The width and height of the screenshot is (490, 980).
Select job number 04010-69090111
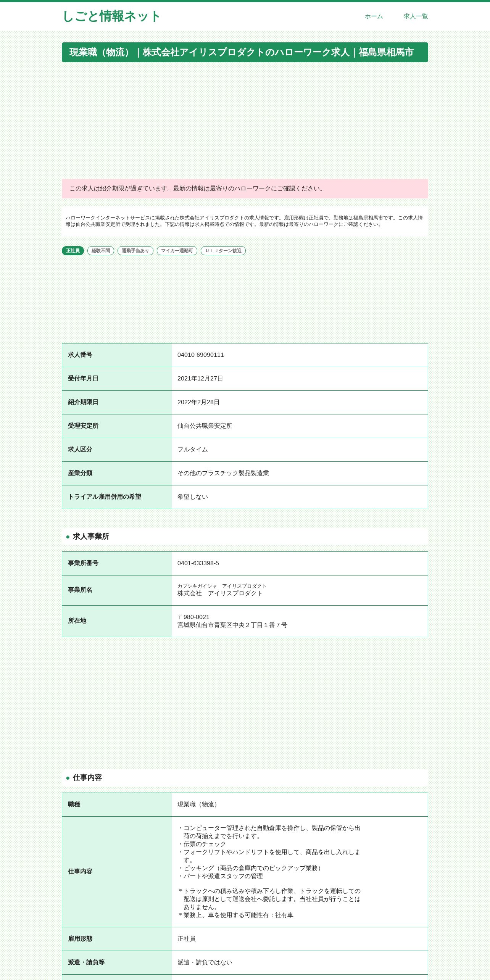pos(201,355)
